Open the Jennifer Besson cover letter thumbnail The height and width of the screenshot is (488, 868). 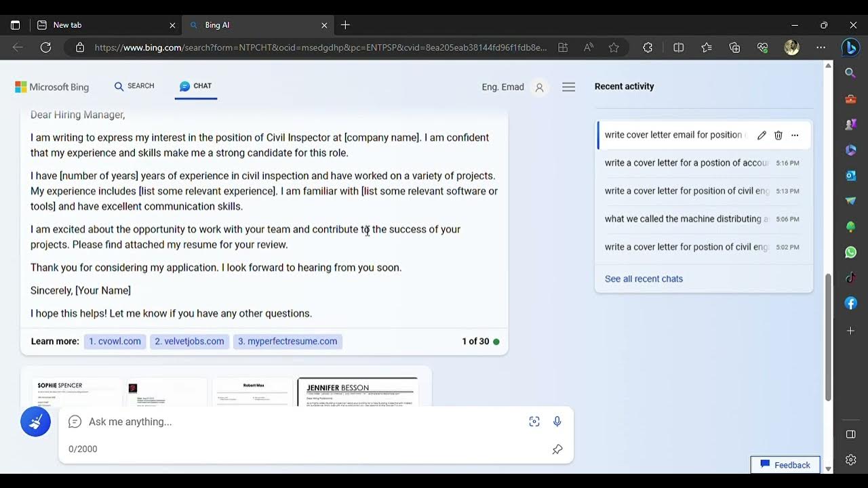point(357,392)
